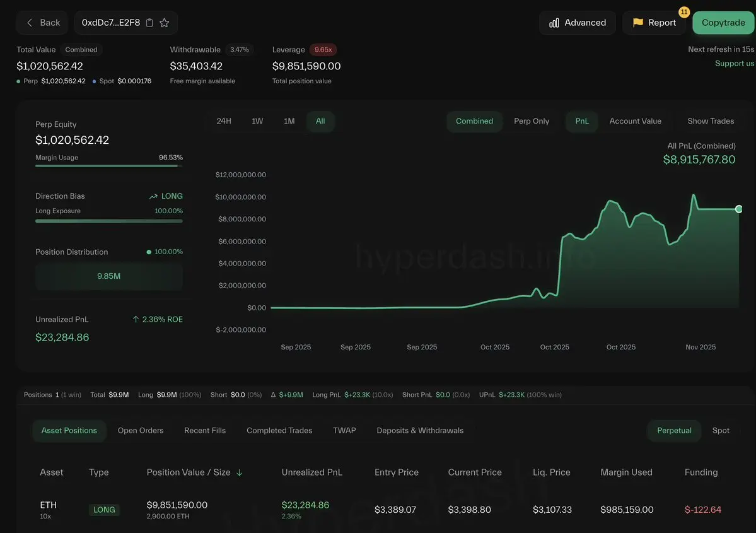Screen dimensions: 756x533
Task: Click the Liq. Price column header
Action: (x=552, y=472)
